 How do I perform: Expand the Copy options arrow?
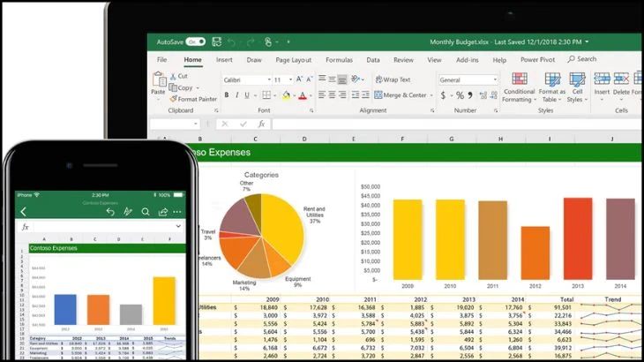[198, 88]
